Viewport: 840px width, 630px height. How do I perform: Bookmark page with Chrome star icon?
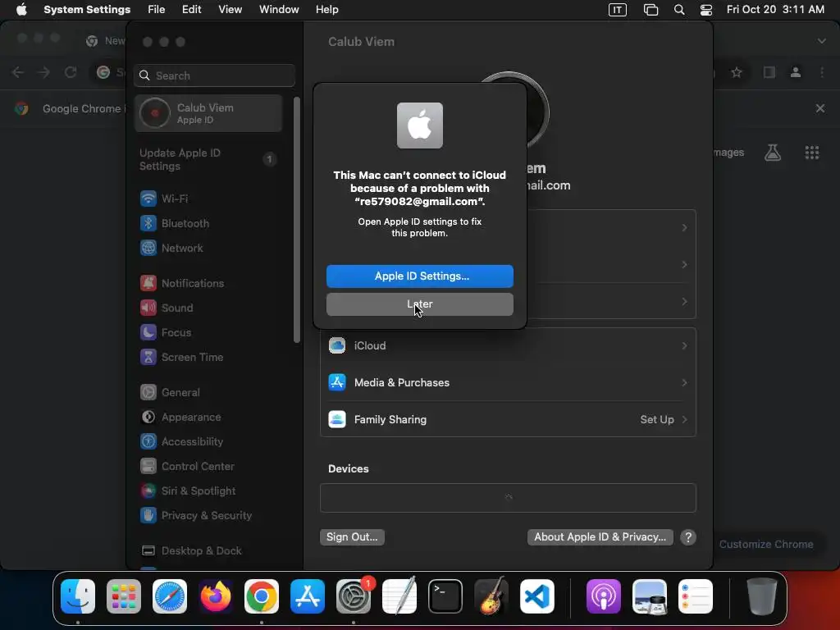click(x=737, y=72)
